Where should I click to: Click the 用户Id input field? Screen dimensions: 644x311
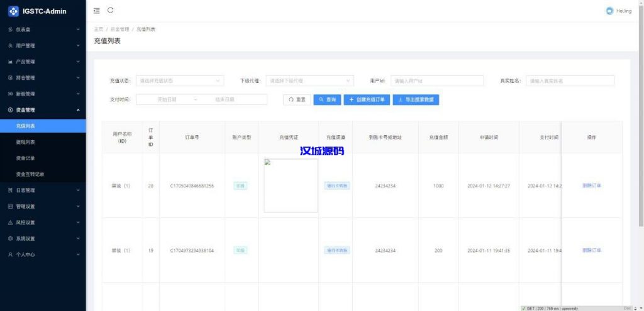tap(437, 80)
